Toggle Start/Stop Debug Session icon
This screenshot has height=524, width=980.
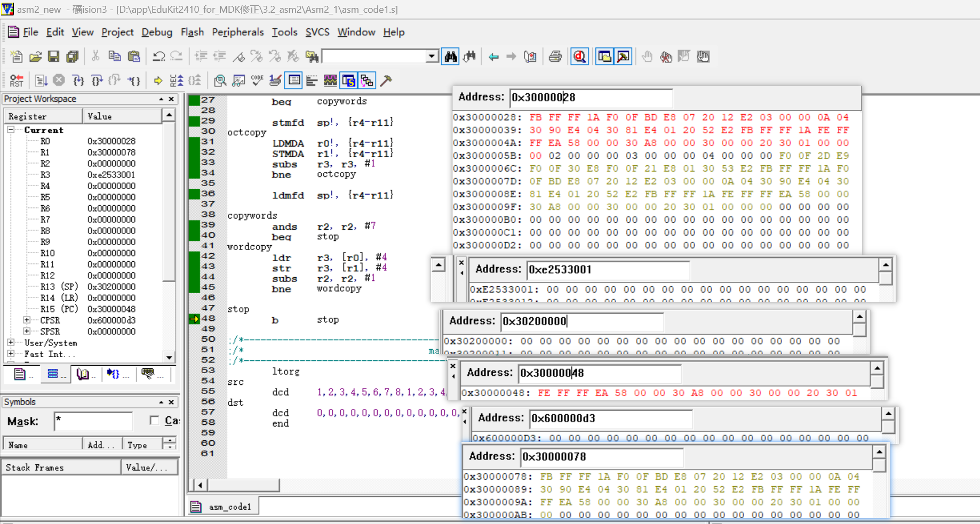[579, 56]
